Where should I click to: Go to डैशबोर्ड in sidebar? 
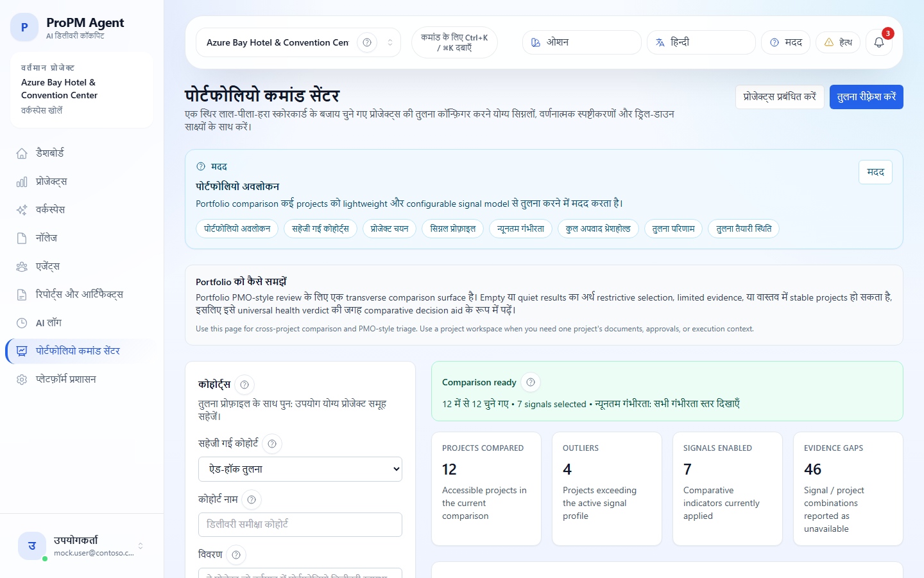point(50,153)
